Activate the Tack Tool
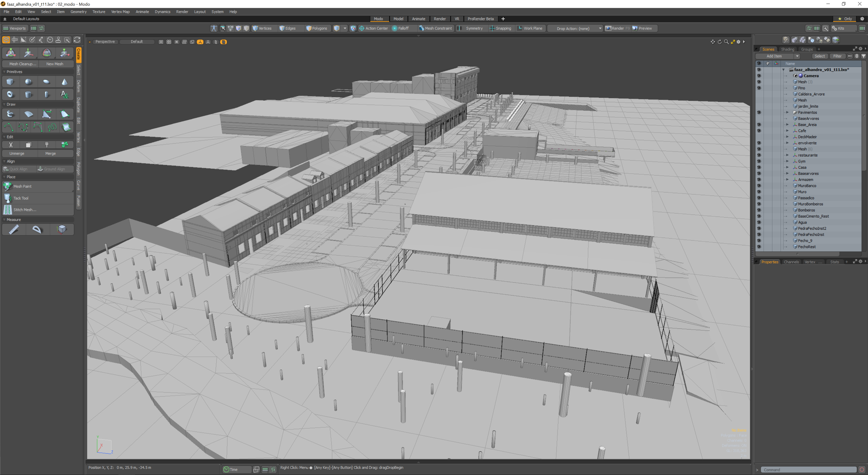 [x=21, y=198]
